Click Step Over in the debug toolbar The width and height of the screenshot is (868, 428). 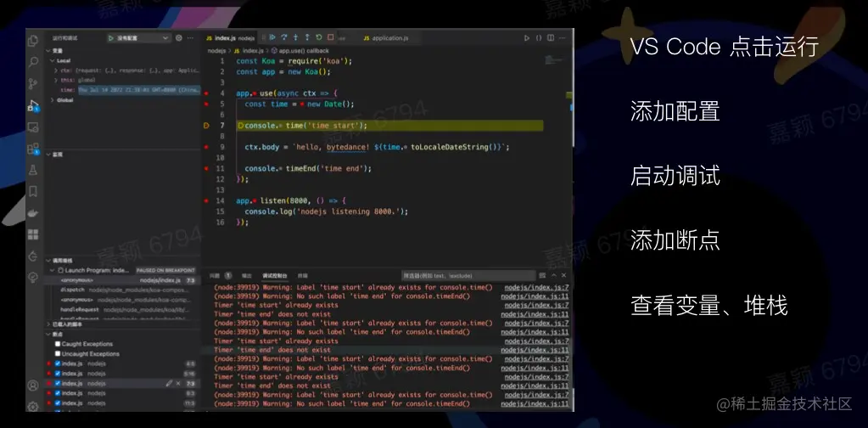pos(284,37)
